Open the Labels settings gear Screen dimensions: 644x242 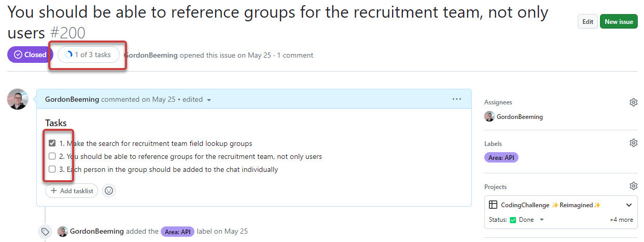633,143
